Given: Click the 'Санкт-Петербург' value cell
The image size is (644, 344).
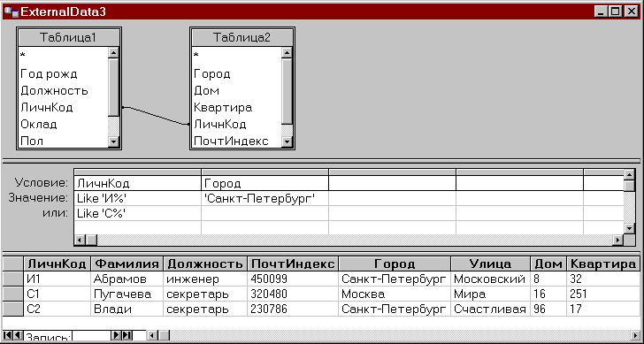Looking at the screenshot, I should (x=264, y=199).
